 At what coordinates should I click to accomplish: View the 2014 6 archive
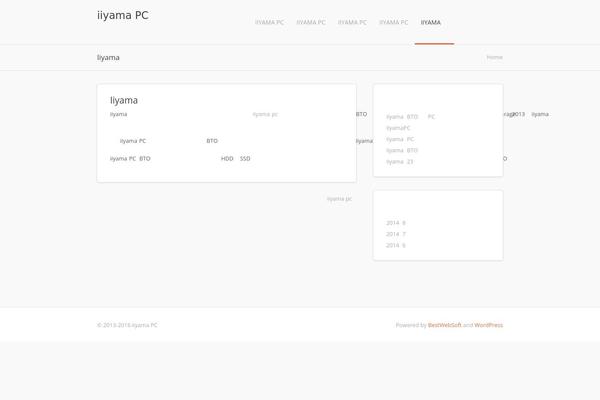coord(396,245)
